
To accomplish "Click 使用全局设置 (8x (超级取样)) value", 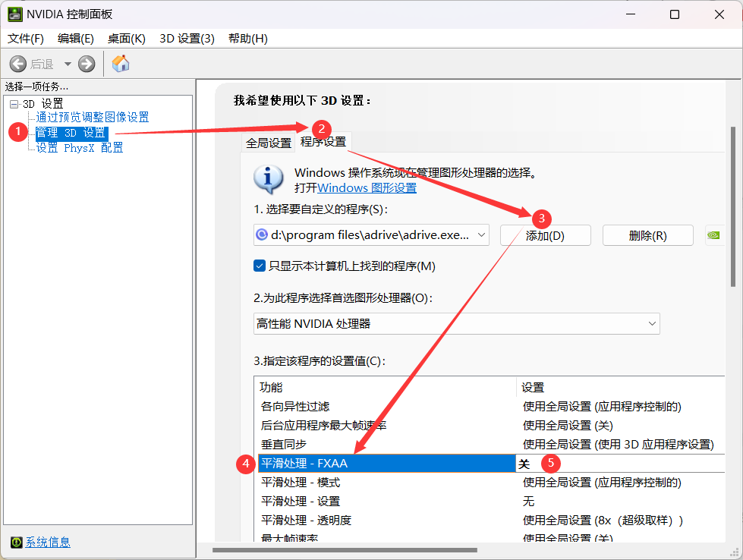I will [x=603, y=521].
